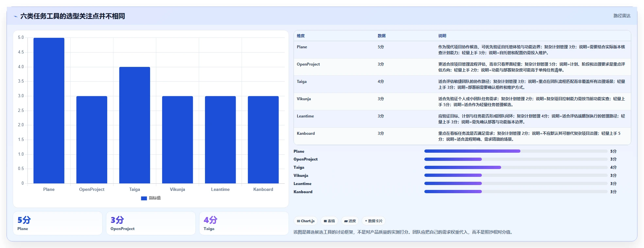Click the OpenProject progress bar
Viewport: 644px width, 248px height.
[516, 159]
